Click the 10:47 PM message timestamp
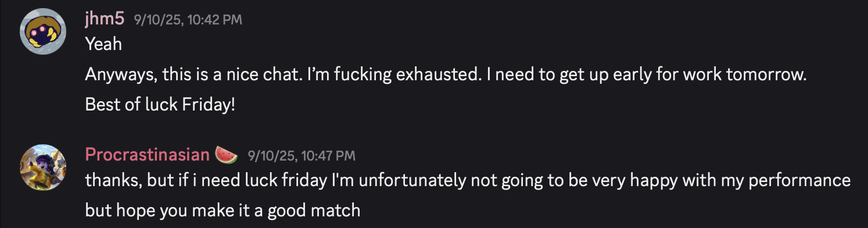Viewport: 868px width, 228px height. (x=301, y=155)
